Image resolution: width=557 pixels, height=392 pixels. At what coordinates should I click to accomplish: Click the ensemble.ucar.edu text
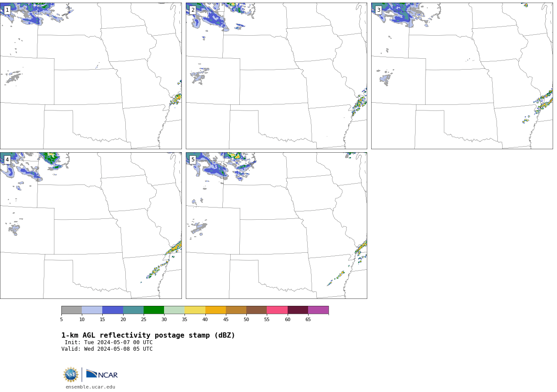(91, 387)
